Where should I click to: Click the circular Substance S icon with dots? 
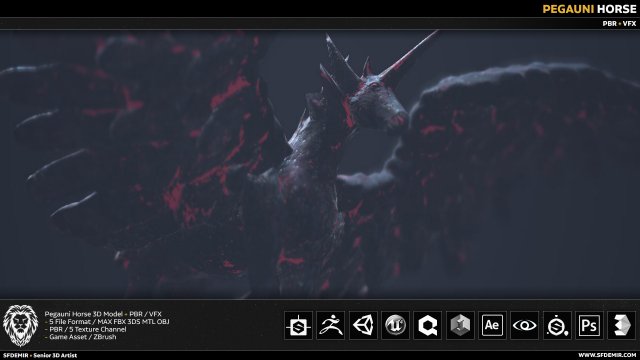click(557, 325)
